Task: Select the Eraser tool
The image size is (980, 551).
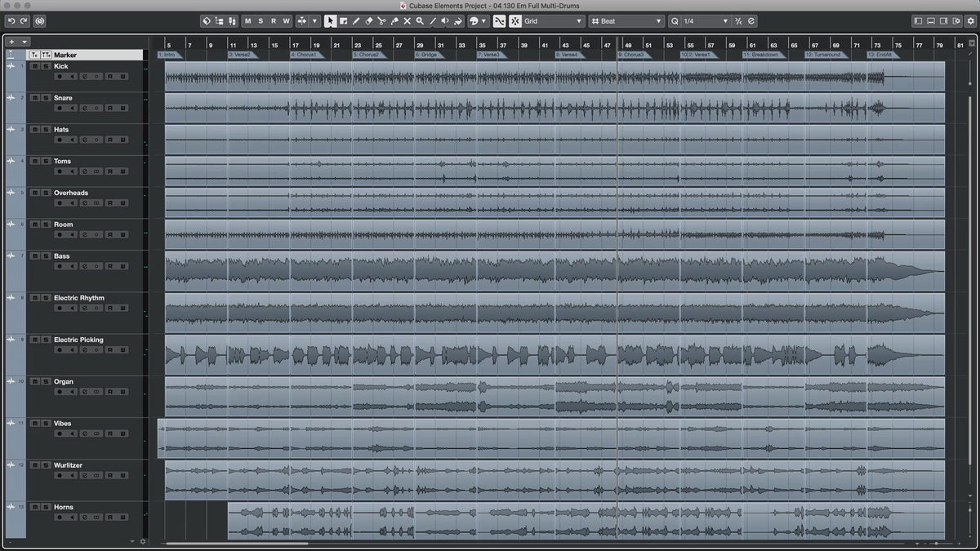Action: click(x=368, y=21)
